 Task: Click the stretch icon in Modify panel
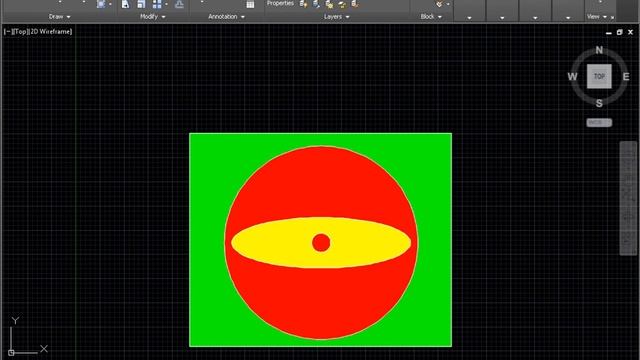coord(125,4)
